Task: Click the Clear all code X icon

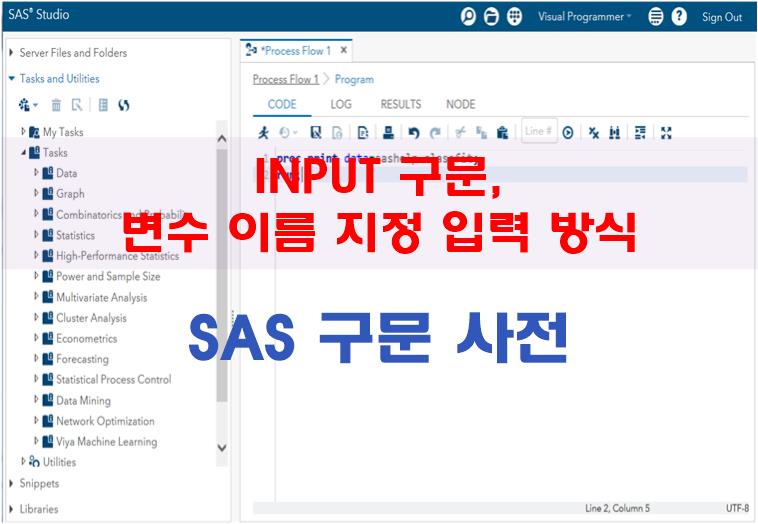Action: click(594, 132)
